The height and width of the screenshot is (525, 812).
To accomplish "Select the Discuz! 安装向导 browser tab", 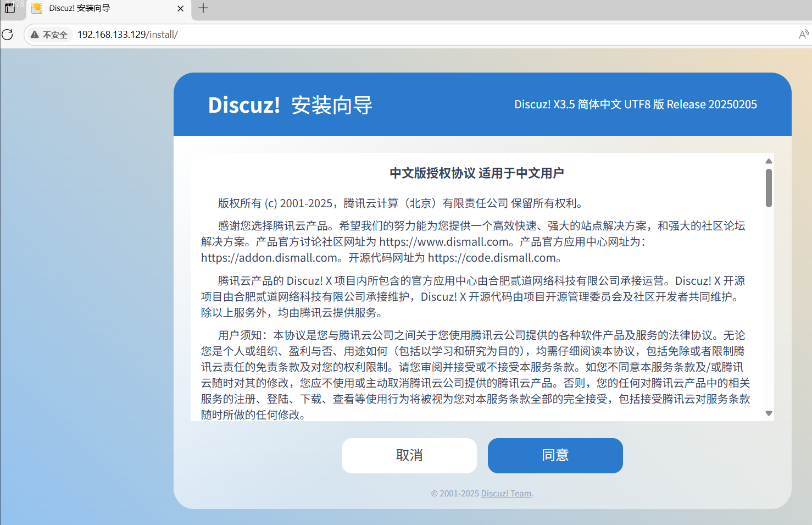I will (x=108, y=9).
